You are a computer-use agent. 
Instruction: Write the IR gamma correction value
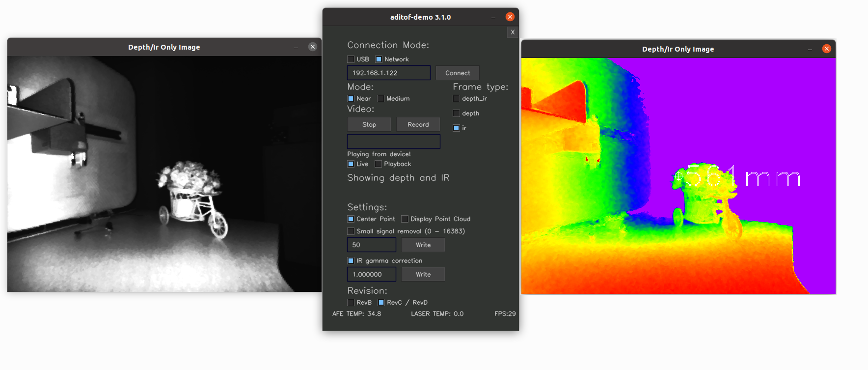click(423, 274)
